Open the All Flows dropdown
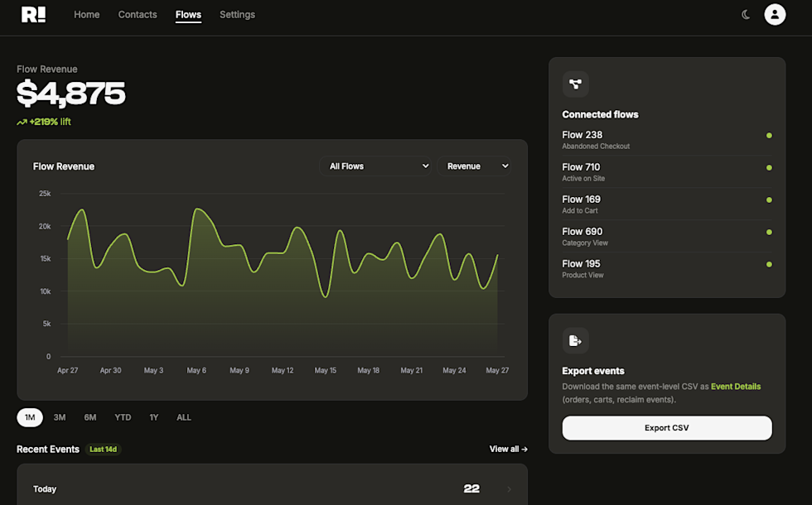 click(x=375, y=166)
